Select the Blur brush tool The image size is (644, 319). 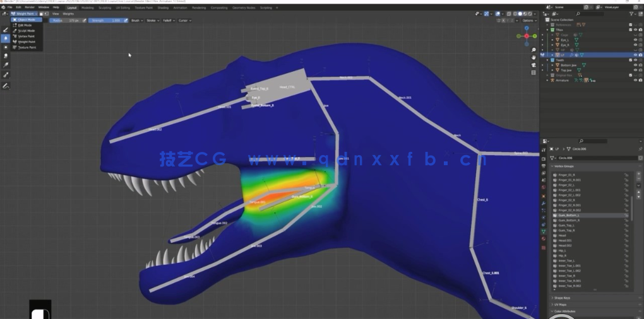click(x=5, y=38)
